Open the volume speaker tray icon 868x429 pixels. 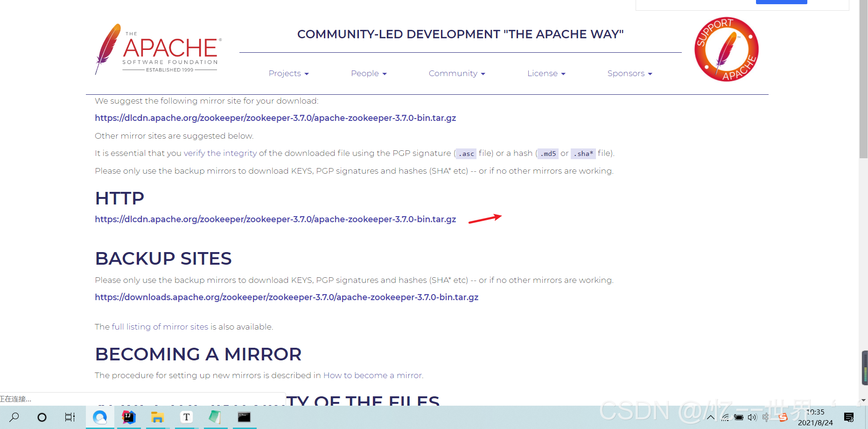tap(752, 417)
